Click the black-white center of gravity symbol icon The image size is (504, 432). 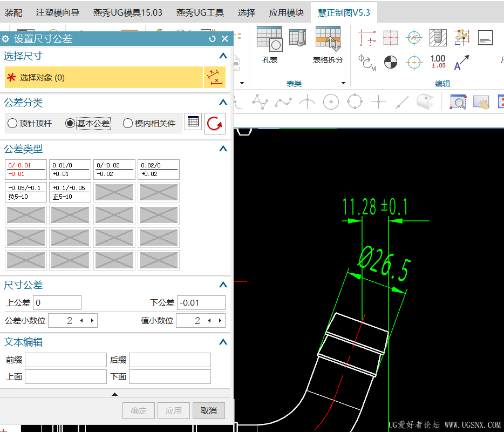[391, 62]
